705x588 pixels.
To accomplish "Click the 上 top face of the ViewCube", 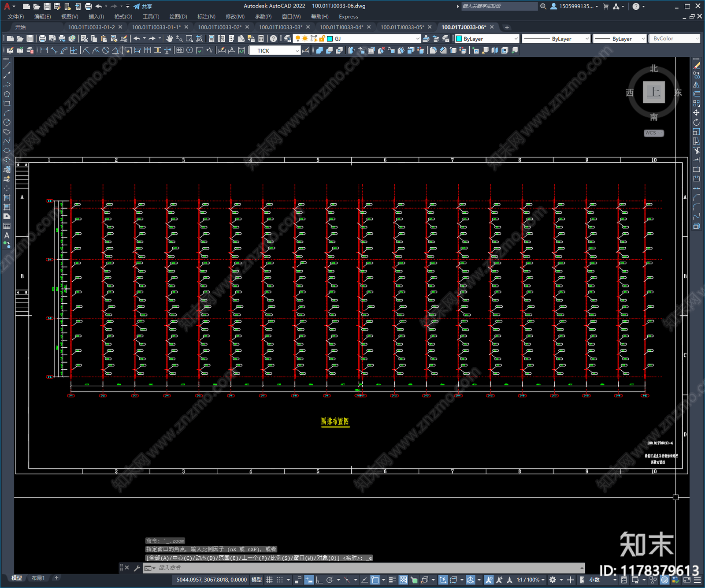I will [x=654, y=92].
